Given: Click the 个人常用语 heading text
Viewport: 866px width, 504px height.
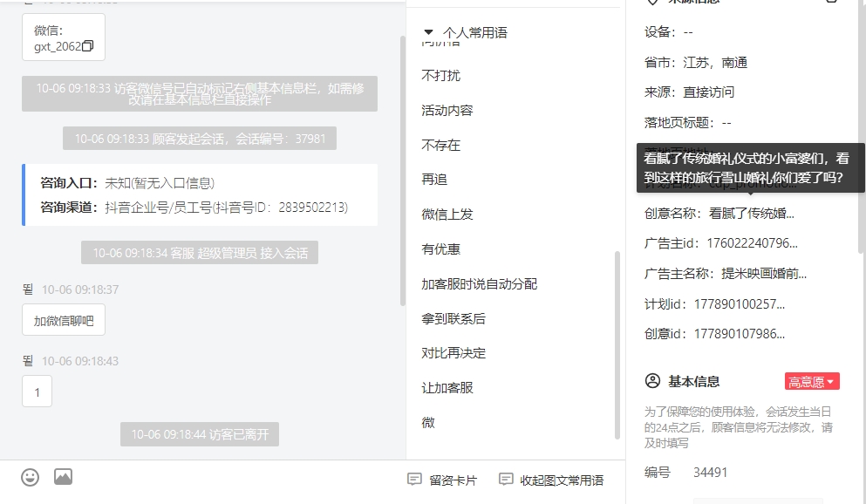Looking at the screenshot, I should [475, 32].
